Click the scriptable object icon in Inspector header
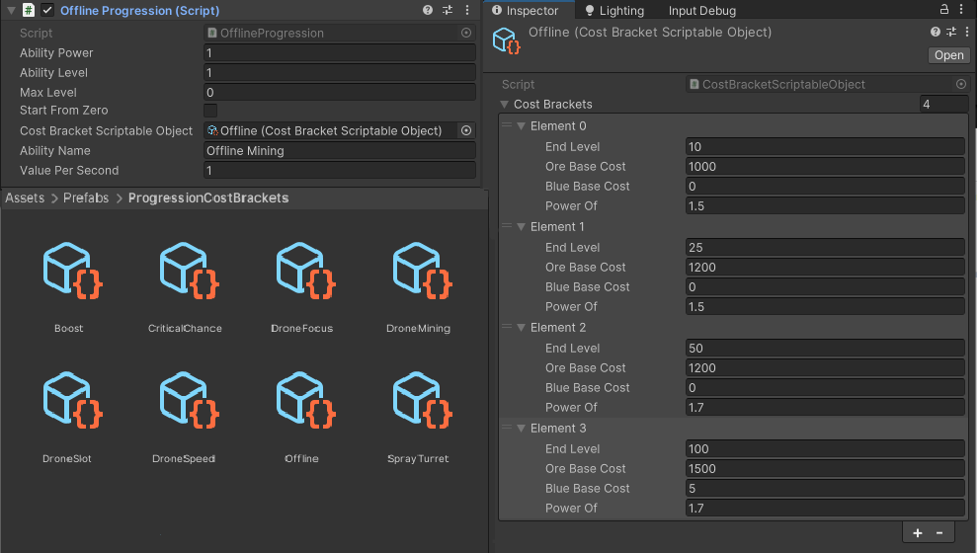 (506, 41)
